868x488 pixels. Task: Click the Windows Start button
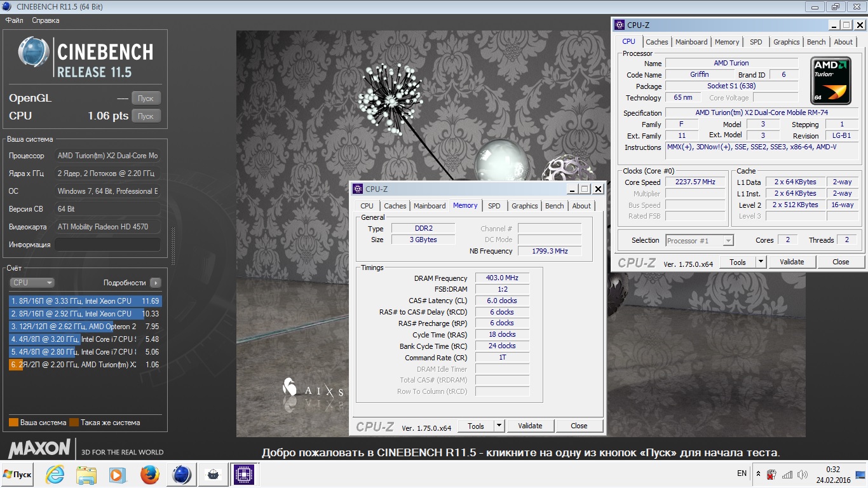tap(18, 474)
